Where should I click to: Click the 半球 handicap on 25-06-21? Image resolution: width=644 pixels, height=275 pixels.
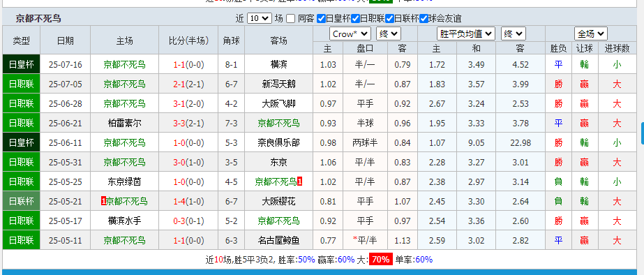tap(365, 123)
